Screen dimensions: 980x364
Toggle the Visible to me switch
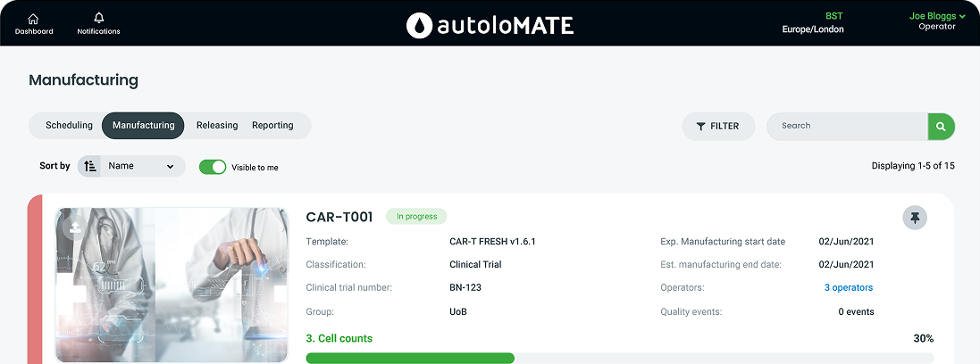tap(213, 167)
